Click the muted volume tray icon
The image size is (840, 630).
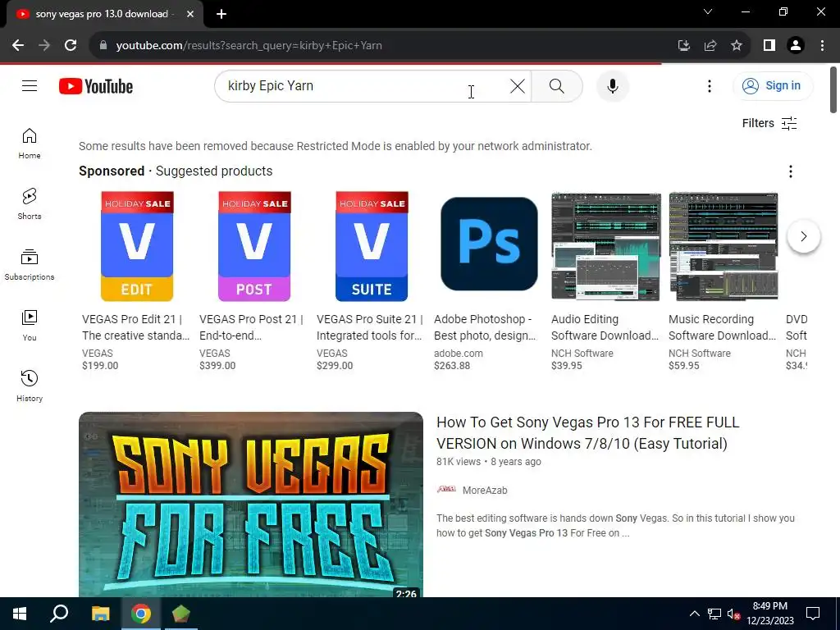(x=733, y=614)
